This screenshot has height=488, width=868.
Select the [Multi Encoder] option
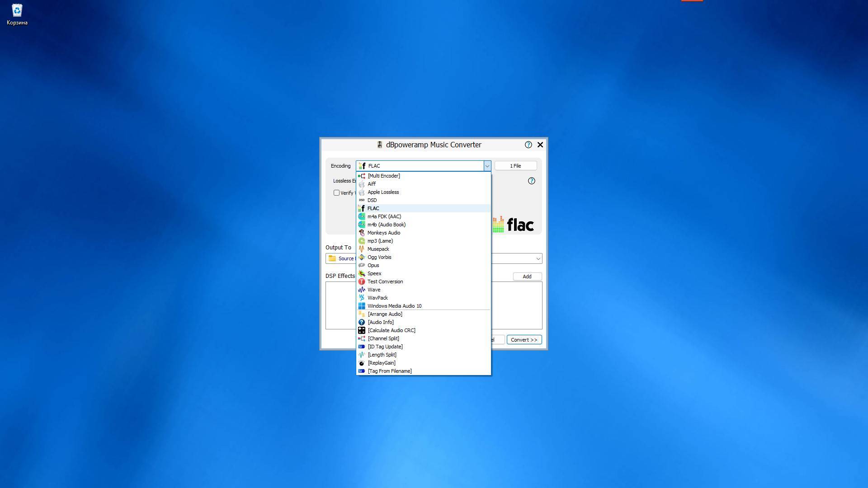point(424,176)
